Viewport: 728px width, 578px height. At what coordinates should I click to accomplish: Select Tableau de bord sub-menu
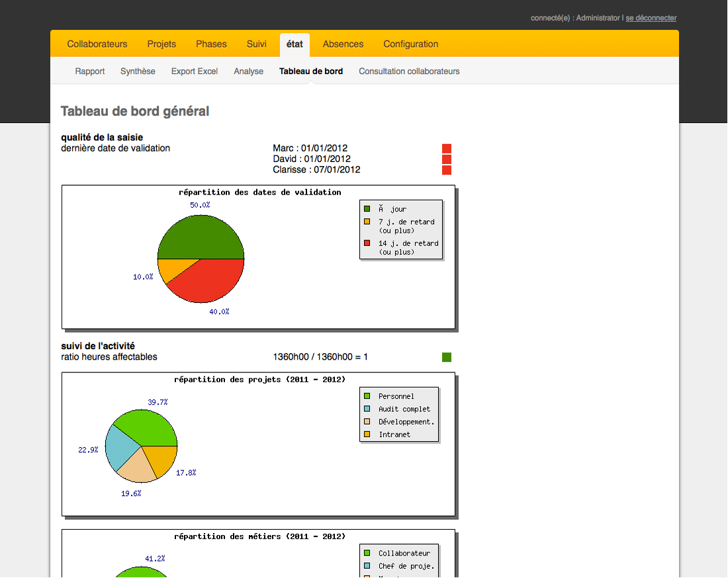pyautogui.click(x=311, y=71)
